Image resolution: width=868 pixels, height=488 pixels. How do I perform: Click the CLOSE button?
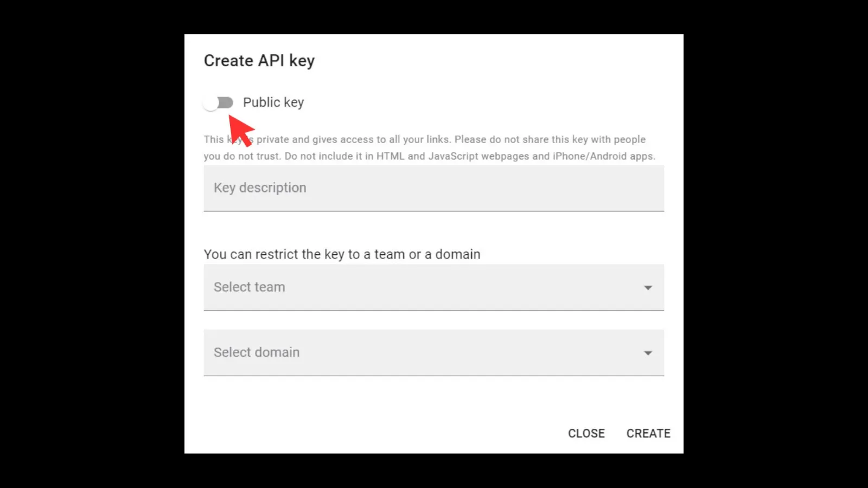pos(586,433)
